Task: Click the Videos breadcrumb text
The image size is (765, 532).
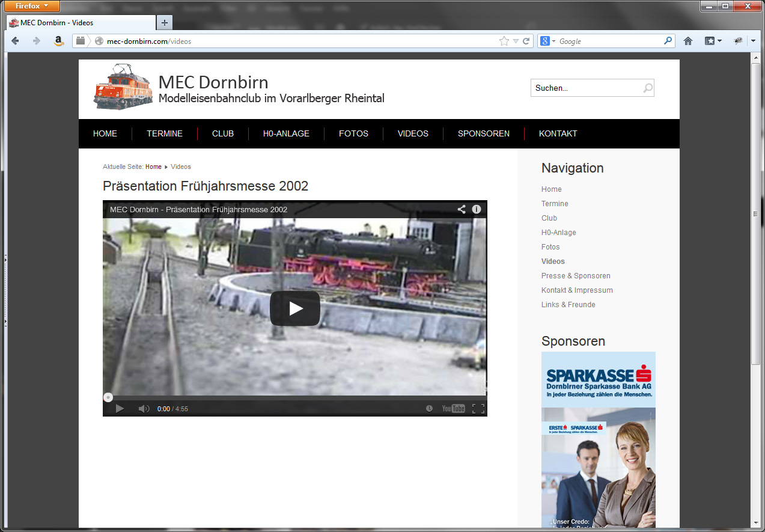Action: [x=181, y=167]
